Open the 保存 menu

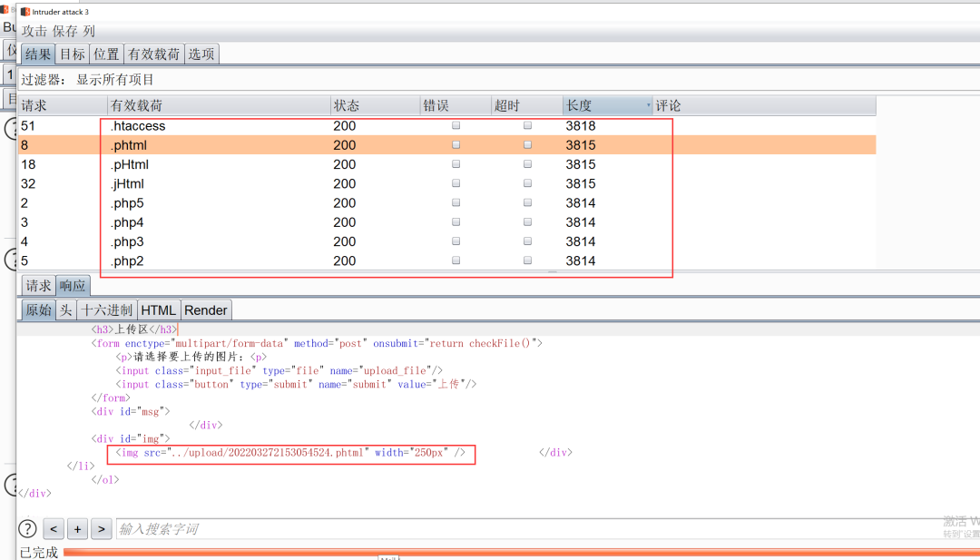[x=65, y=31]
